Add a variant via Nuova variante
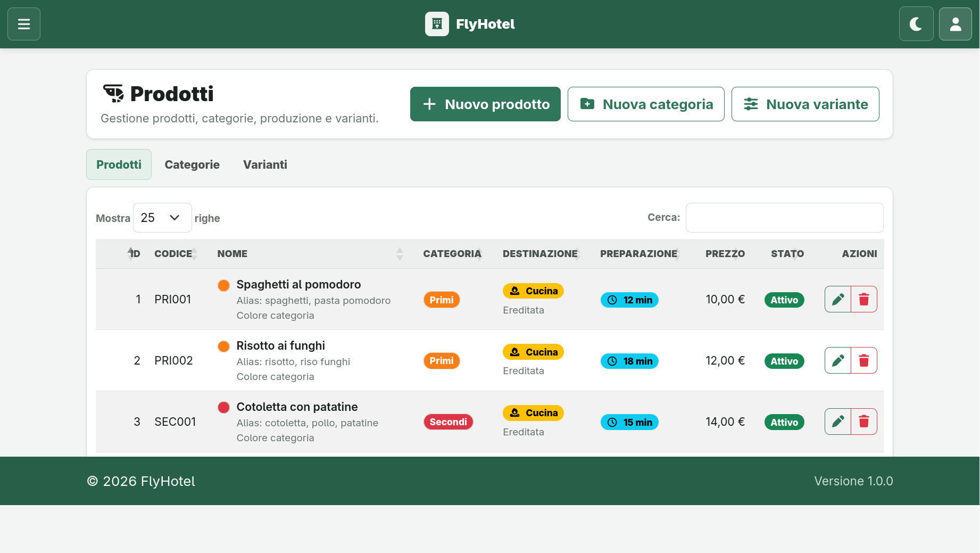Viewport: 980px width, 553px height. [805, 104]
